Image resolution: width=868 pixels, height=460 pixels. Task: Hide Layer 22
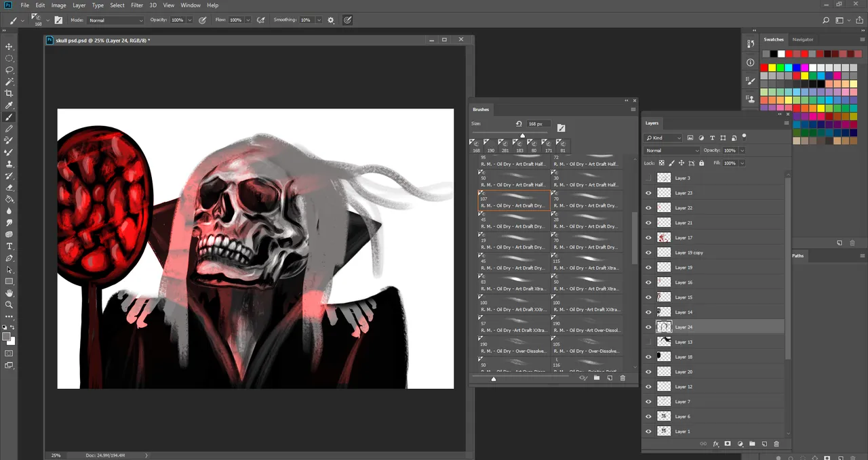point(648,208)
